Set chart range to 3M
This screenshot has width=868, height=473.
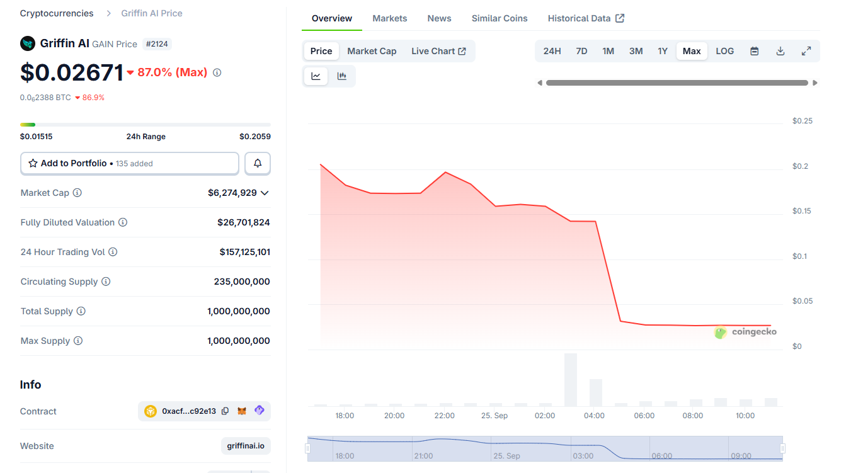tap(636, 51)
